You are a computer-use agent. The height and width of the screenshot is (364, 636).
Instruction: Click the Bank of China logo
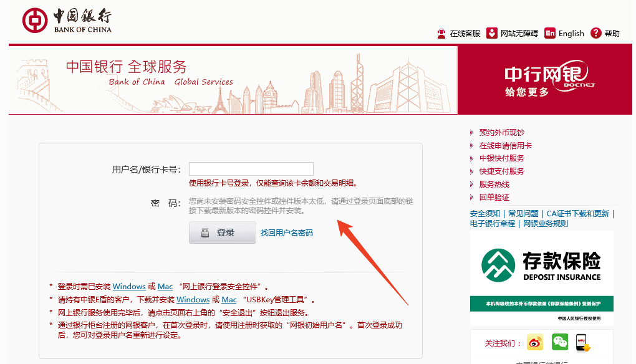click(x=69, y=19)
